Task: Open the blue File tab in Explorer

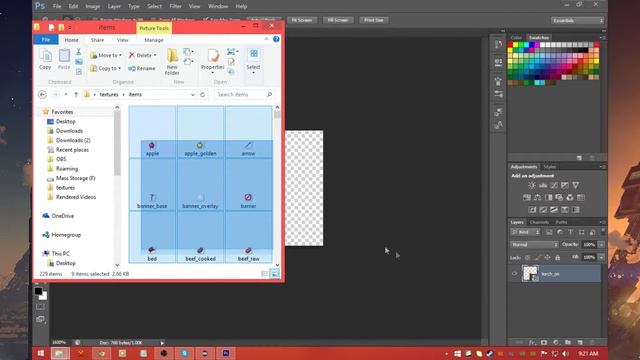Action: (46, 40)
